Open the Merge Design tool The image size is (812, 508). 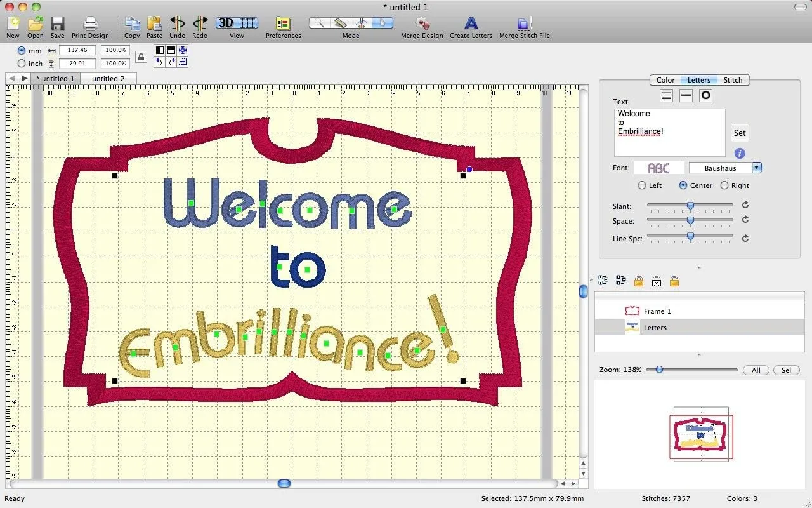421,25
